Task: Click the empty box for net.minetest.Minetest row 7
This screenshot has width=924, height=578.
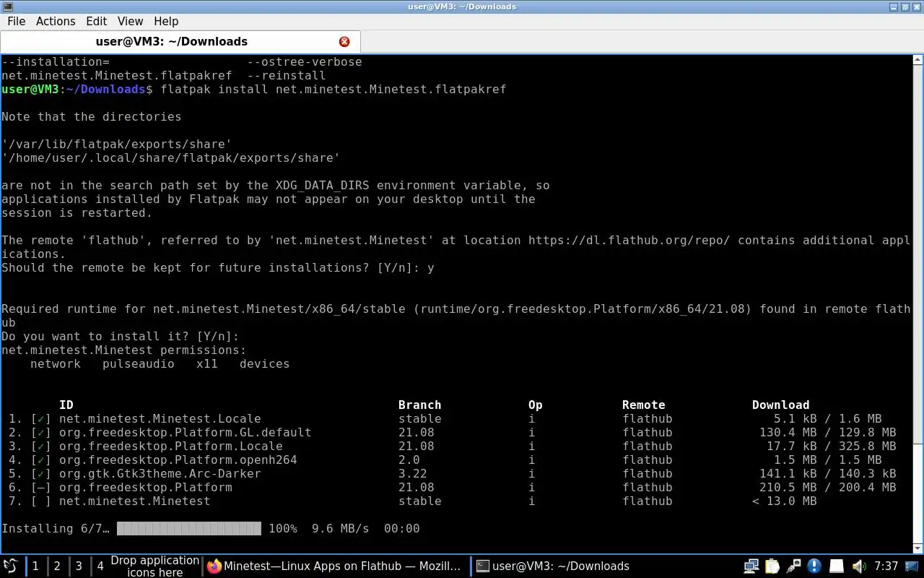Action: [x=41, y=501]
